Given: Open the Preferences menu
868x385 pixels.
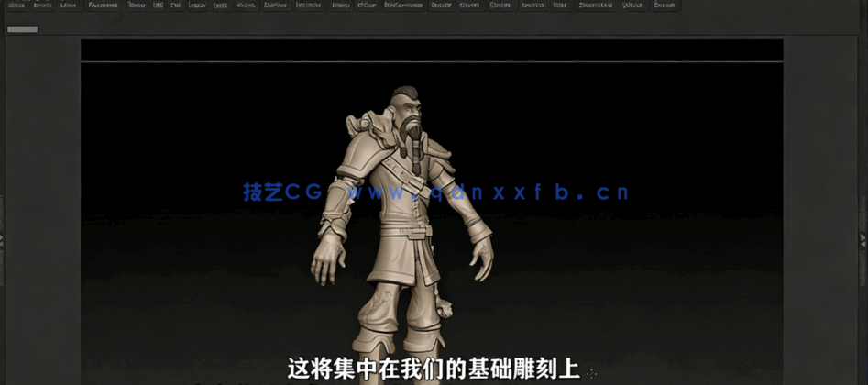Looking at the screenshot, I should pyautogui.click(x=403, y=5).
